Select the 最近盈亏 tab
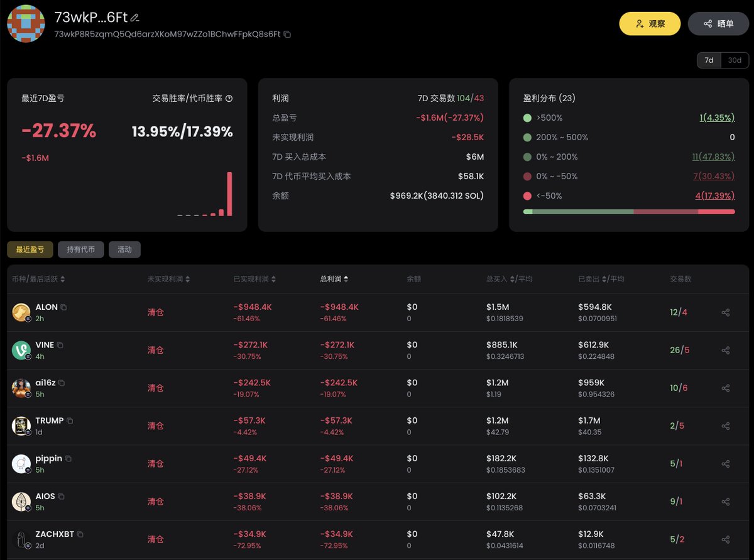This screenshot has width=754, height=560. pyautogui.click(x=30, y=250)
